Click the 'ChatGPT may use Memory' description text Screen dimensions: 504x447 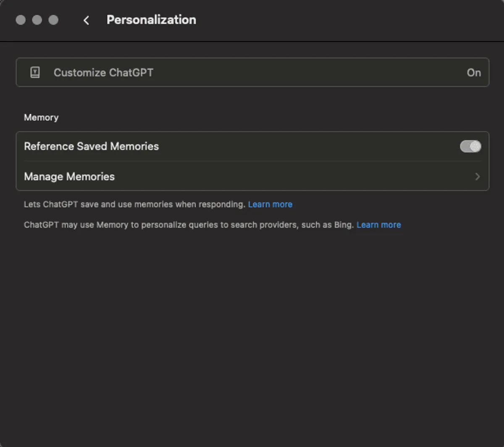click(189, 225)
